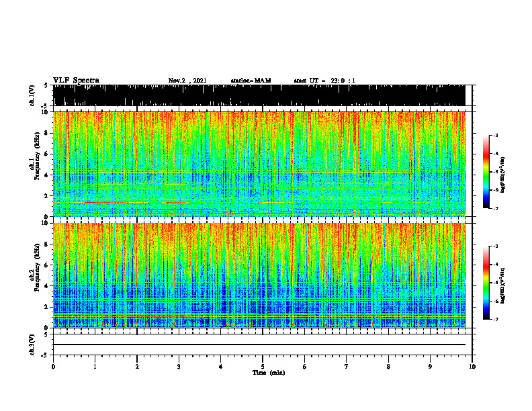Click the "VLF Spectra" plot title
532x411 pixels.
click(76, 80)
